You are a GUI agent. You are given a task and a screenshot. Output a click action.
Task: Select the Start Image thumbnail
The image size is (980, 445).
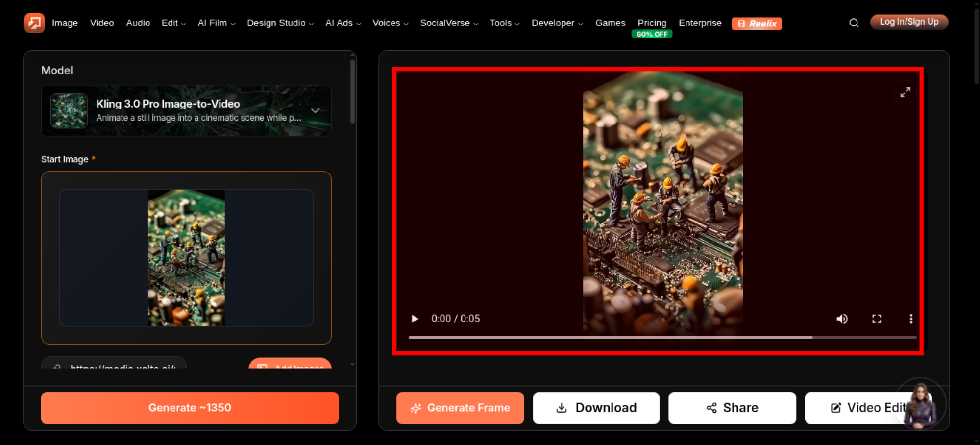(x=186, y=258)
